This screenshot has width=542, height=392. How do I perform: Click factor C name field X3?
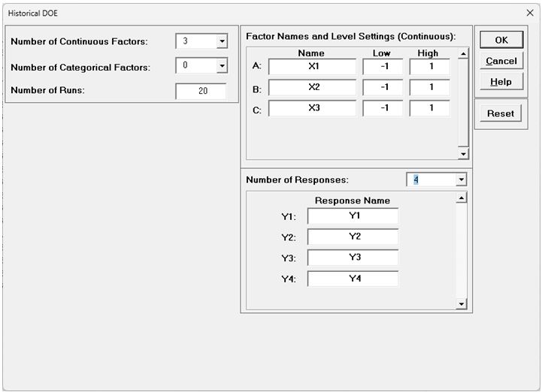(x=312, y=108)
